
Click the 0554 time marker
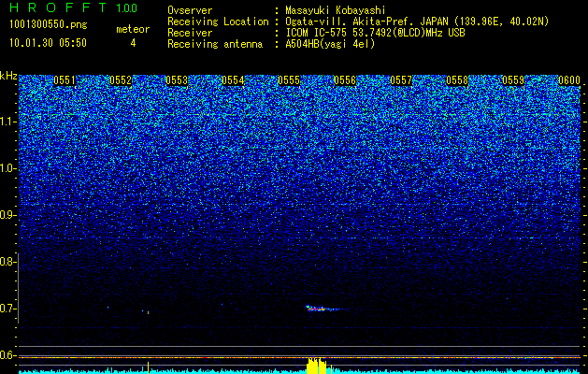233,80
